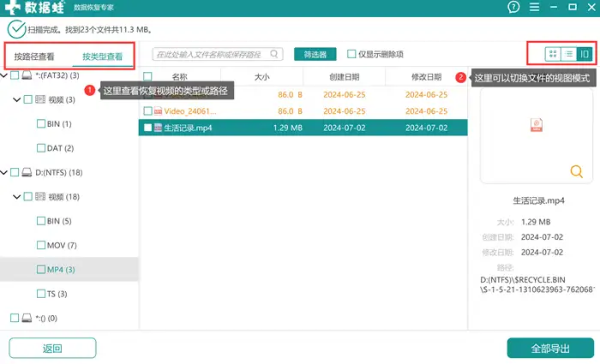Check the MOV (7) checkbox
Image resolution: width=600 pixels, height=364 pixels.
click(x=41, y=245)
